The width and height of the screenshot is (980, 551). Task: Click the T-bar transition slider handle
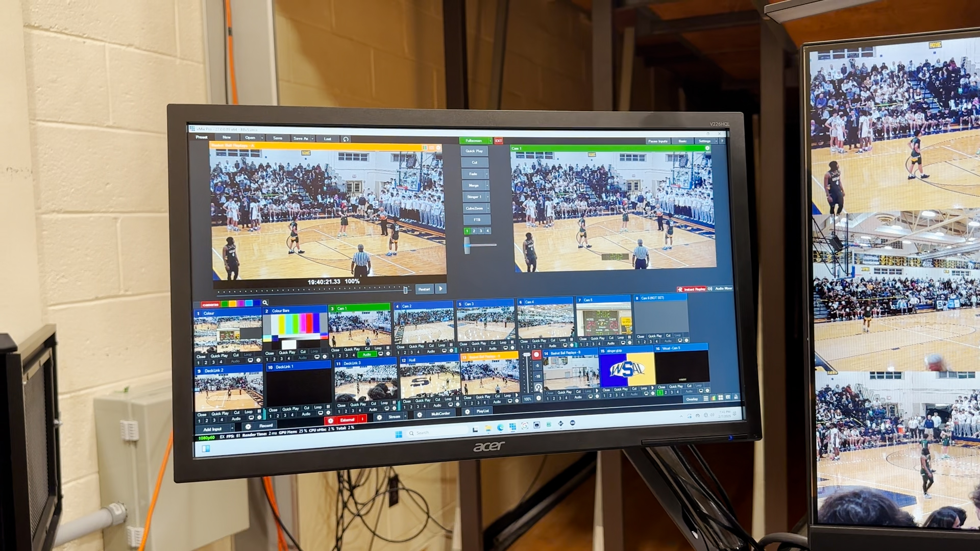pos(467,246)
